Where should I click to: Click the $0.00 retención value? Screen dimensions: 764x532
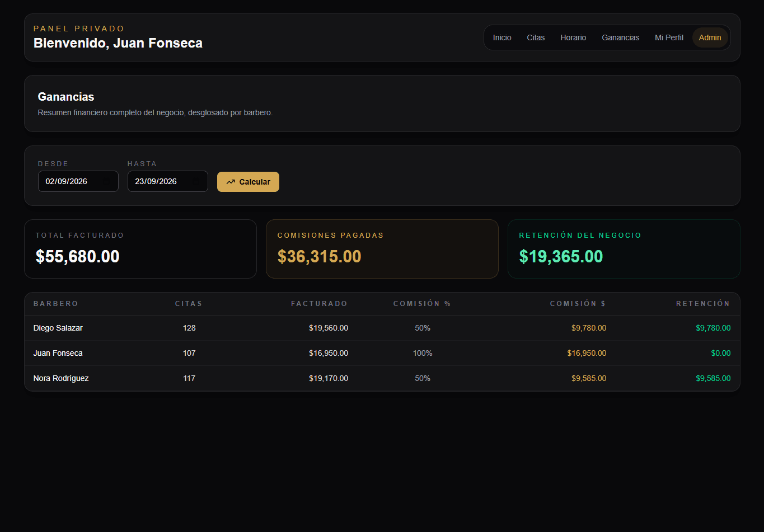click(721, 353)
